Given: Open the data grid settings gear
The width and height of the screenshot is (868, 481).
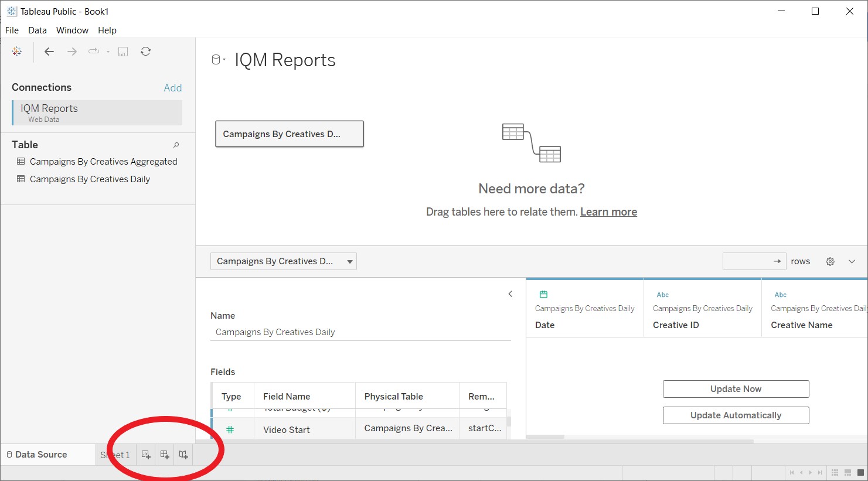Looking at the screenshot, I should (x=830, y=261).
